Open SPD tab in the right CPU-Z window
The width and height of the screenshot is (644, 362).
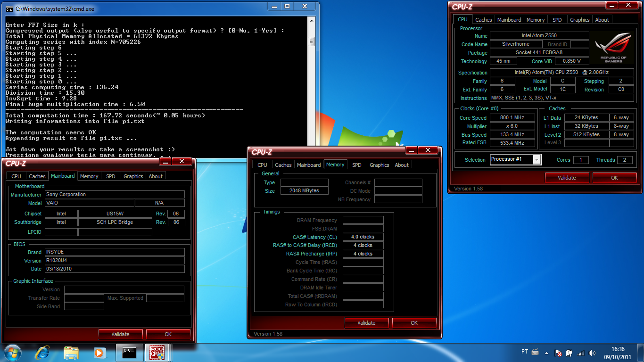(557, 20)
